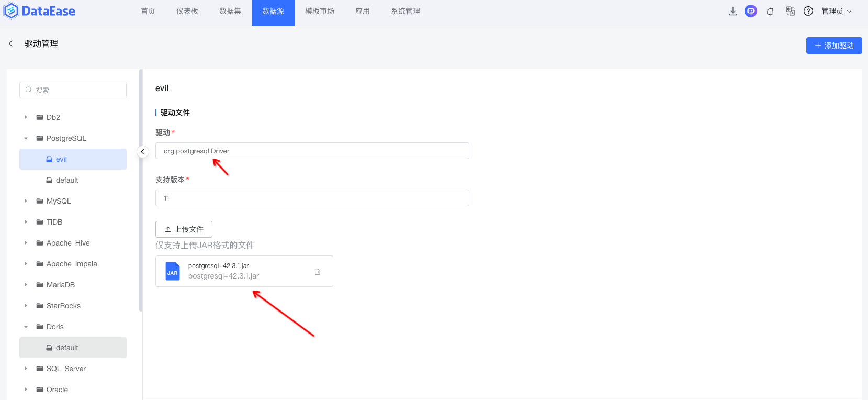Select the default driver under PostgreSQL
The image size is (868, 400).
[x=67, y=180]
